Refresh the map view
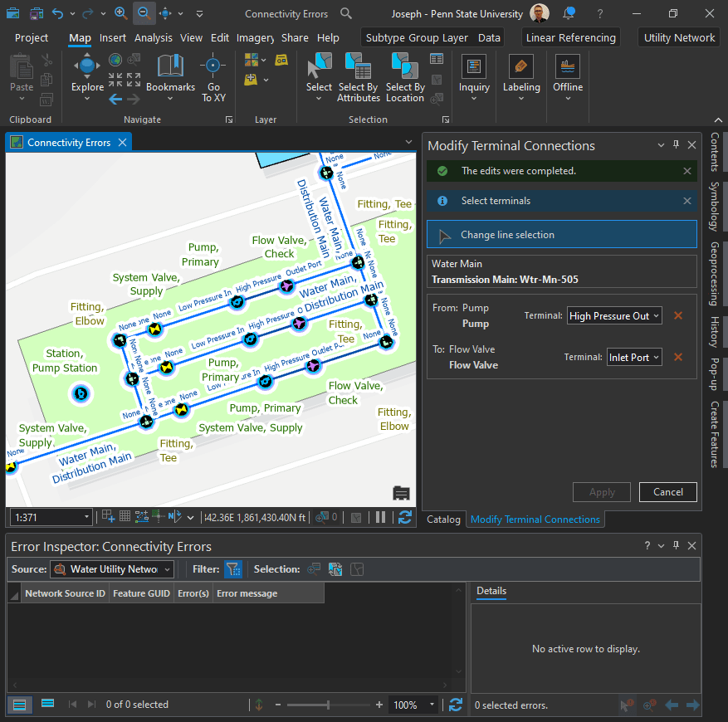Screen dimensions: 728x722 (x=404, y=517)
